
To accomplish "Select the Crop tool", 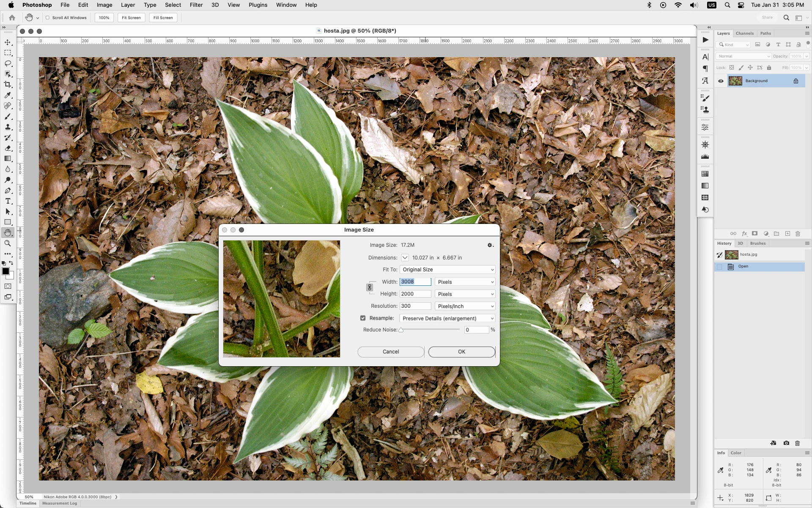I will click(8, 85).
